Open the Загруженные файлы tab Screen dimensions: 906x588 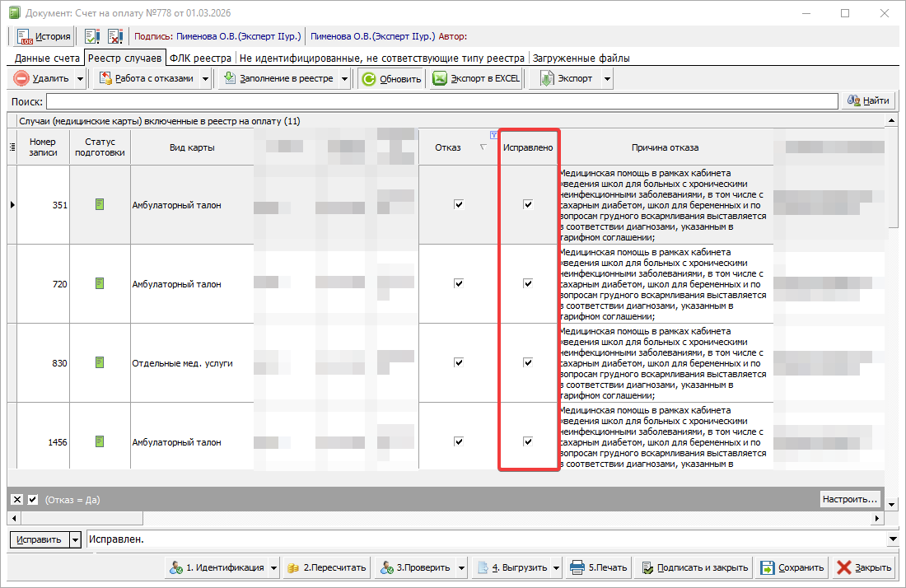pos(581,58)
